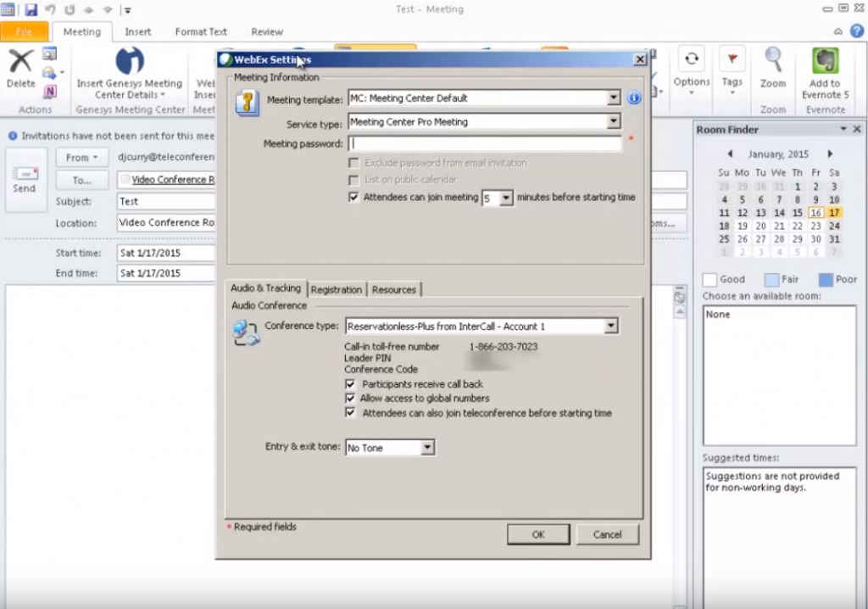The width and height of the screenshot is (868, 609).
Task: Click the Meeting password input field
Action: (x=485, y=144)
